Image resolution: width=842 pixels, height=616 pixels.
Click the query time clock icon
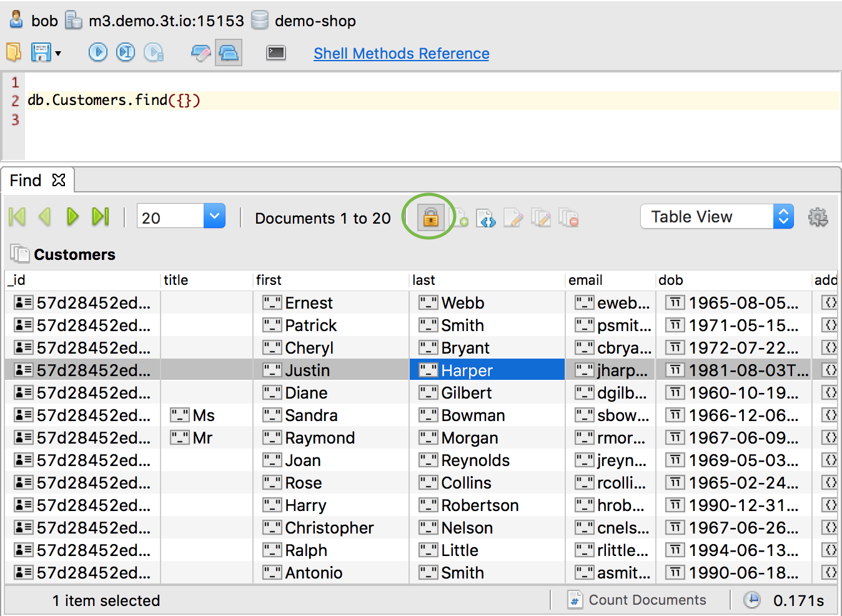point(752,600)
